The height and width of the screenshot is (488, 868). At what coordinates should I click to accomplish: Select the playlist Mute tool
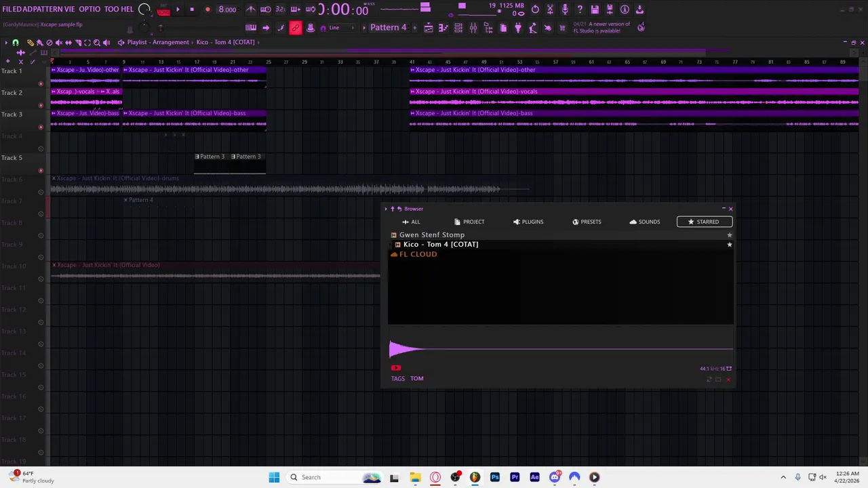[58, 43]
